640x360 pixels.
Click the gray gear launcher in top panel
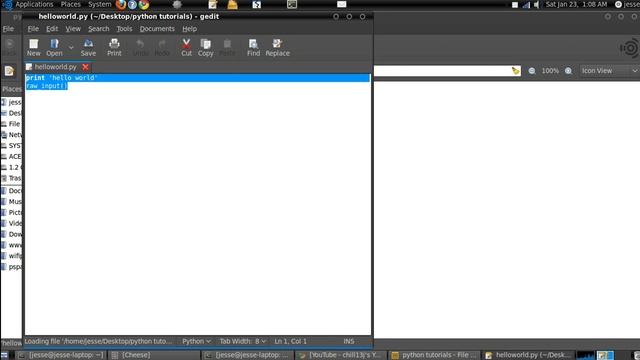pos(177,4)
